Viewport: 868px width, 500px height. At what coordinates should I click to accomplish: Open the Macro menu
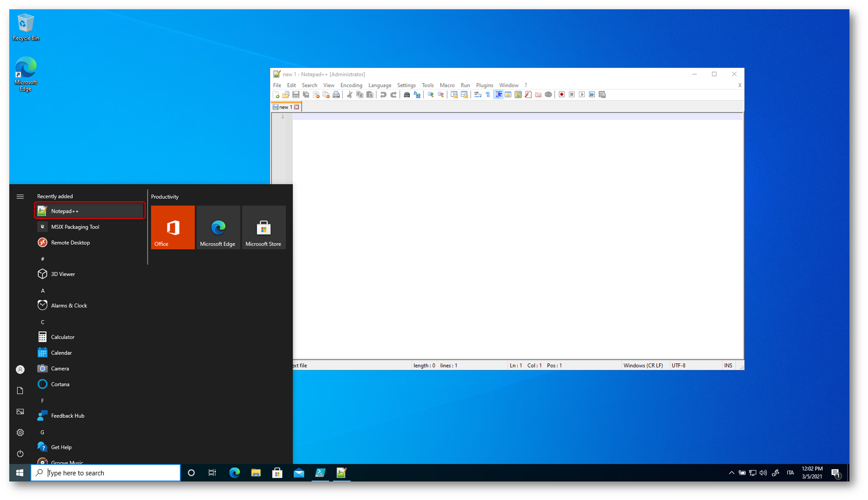447,85
